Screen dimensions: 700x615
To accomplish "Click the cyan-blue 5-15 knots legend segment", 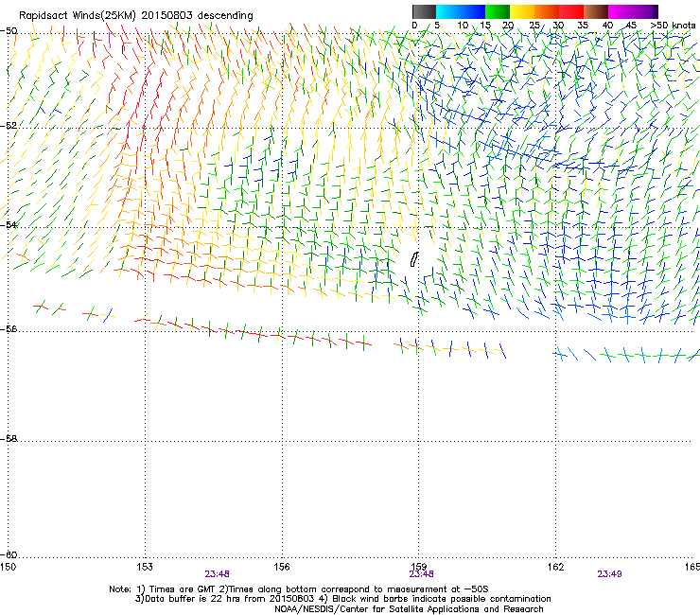I will click(x=461, y=11).
